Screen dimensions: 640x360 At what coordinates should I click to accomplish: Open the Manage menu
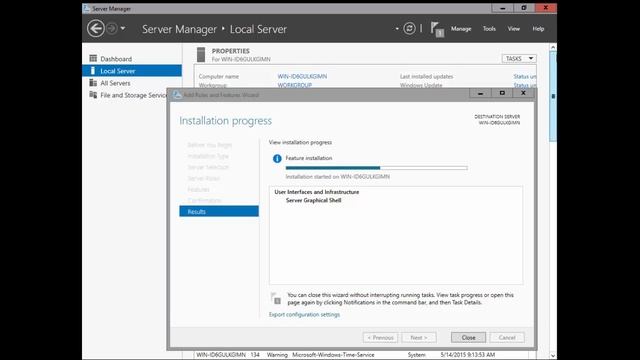click(x=461, y=29)
